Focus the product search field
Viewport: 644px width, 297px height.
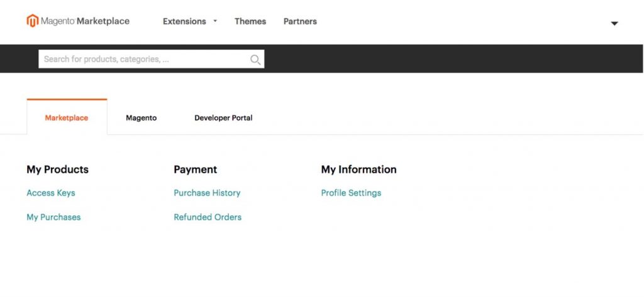(151, 59)
